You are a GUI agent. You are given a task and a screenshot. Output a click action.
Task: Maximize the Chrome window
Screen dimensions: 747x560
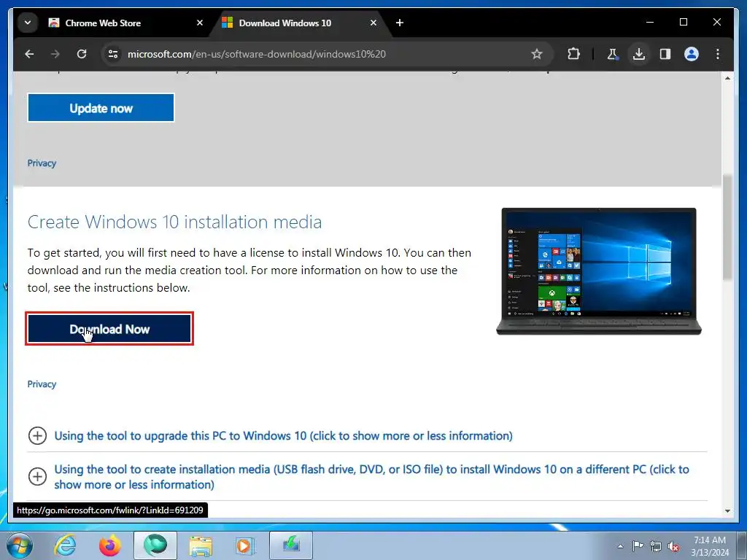(683, 22)
